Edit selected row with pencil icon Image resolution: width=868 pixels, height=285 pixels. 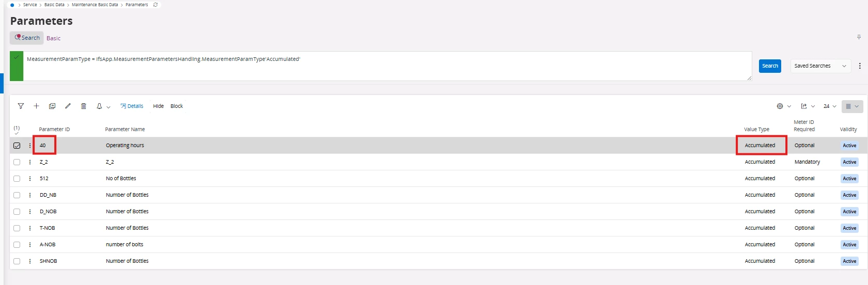[68, 106]
